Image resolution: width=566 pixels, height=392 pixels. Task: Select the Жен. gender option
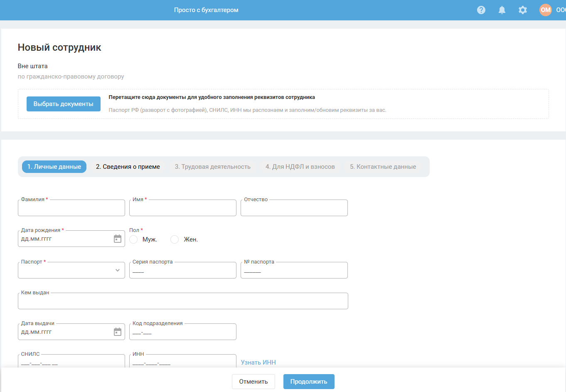(x=175, y=239)
